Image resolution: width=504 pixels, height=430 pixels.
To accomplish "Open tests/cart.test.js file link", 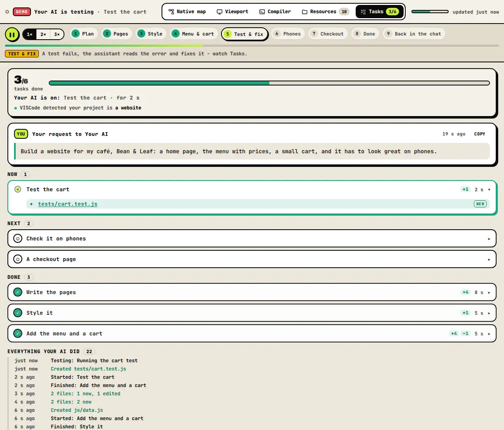I will click(68, 204).
